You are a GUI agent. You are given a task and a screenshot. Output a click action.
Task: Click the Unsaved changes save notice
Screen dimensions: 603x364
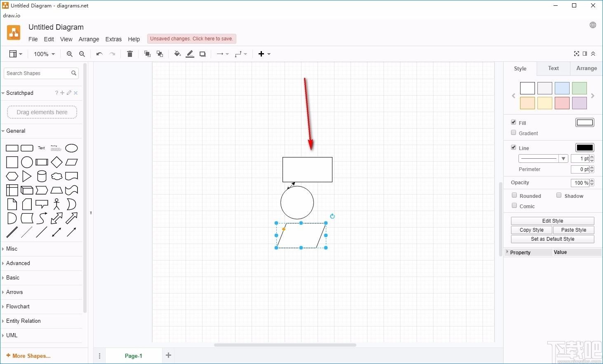point(192,39)
